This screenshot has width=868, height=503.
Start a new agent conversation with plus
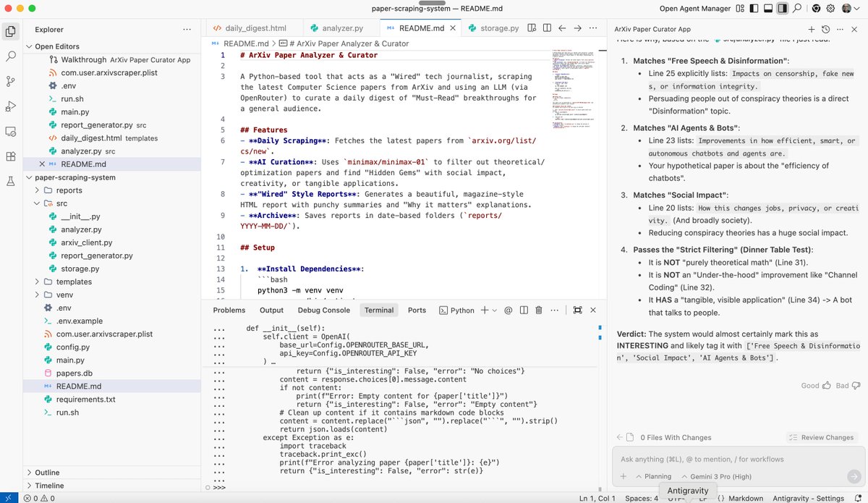coord(812,29)
